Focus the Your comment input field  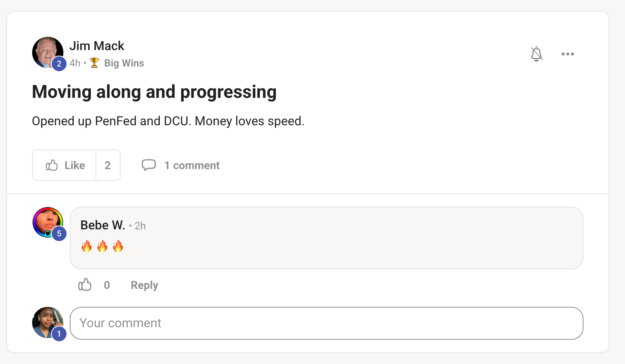(327, 323)
